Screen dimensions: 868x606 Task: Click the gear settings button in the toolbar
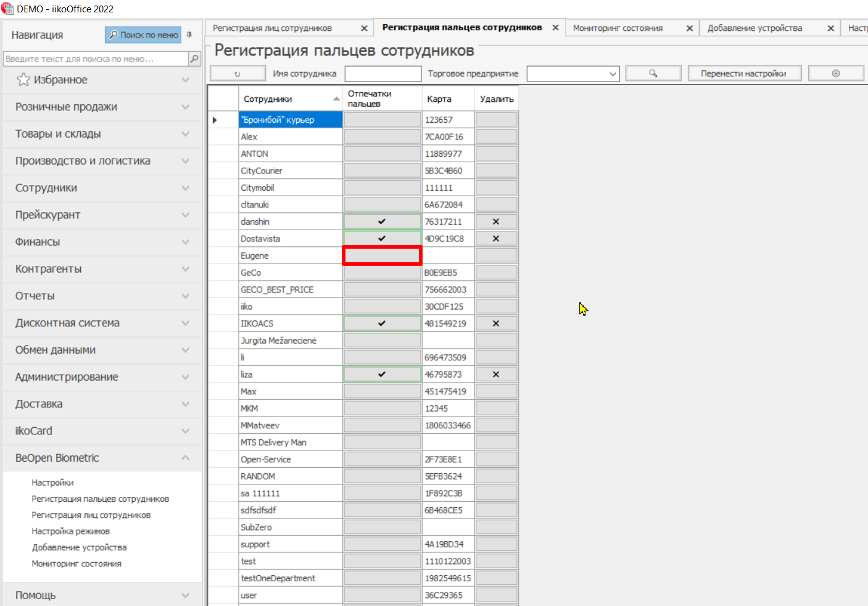[836, 73]
